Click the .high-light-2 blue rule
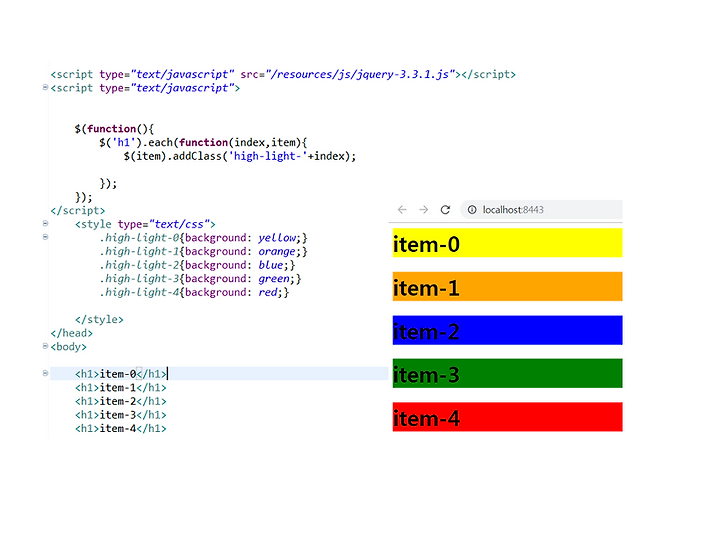Screen dimensions: 720x540 (x=197, y=265)
